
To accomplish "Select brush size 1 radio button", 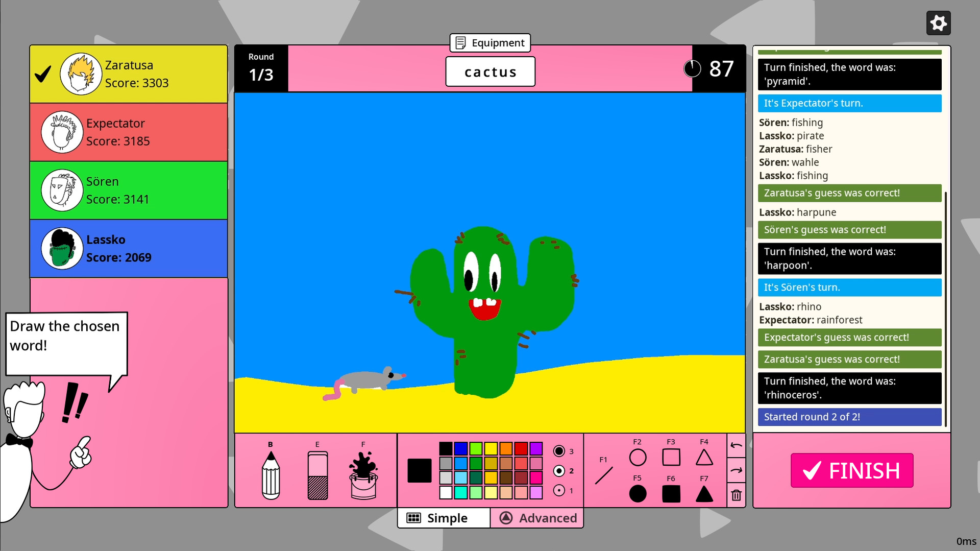I will [559, 490].
